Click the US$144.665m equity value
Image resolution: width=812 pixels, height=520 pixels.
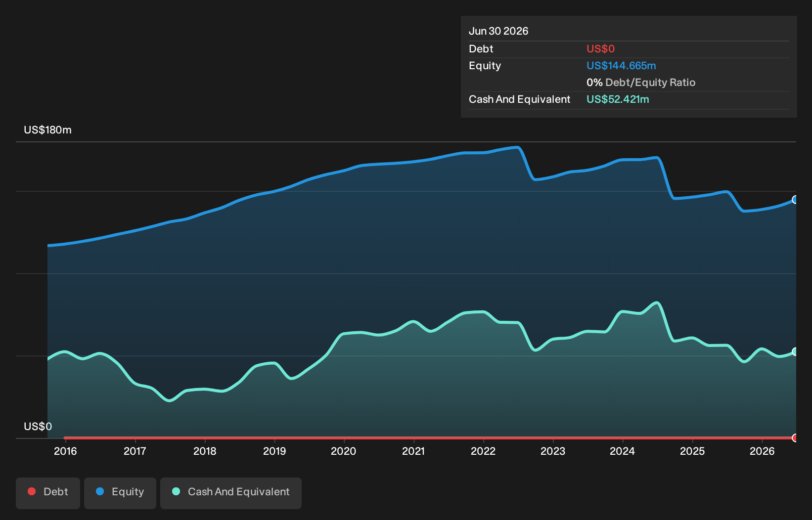click(621, 66)
